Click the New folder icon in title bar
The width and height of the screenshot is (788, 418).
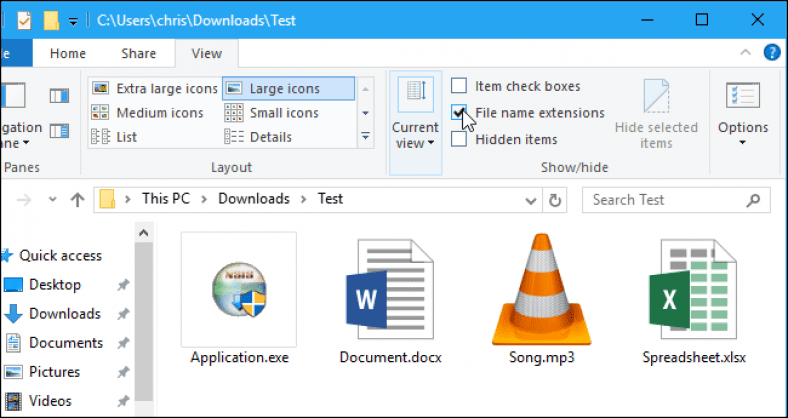click(x=51, y=20)
